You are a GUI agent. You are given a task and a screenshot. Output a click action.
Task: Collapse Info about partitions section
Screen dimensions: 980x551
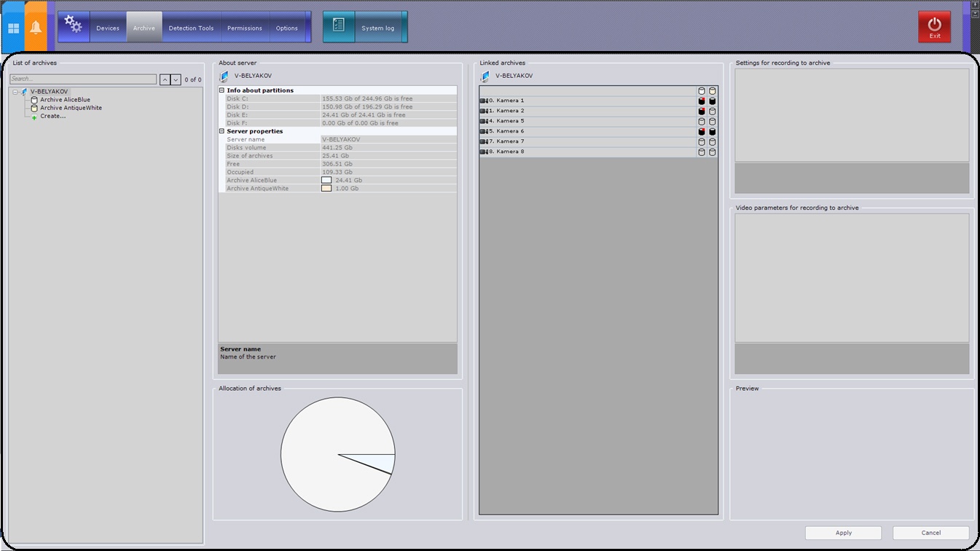click(222, 90)
